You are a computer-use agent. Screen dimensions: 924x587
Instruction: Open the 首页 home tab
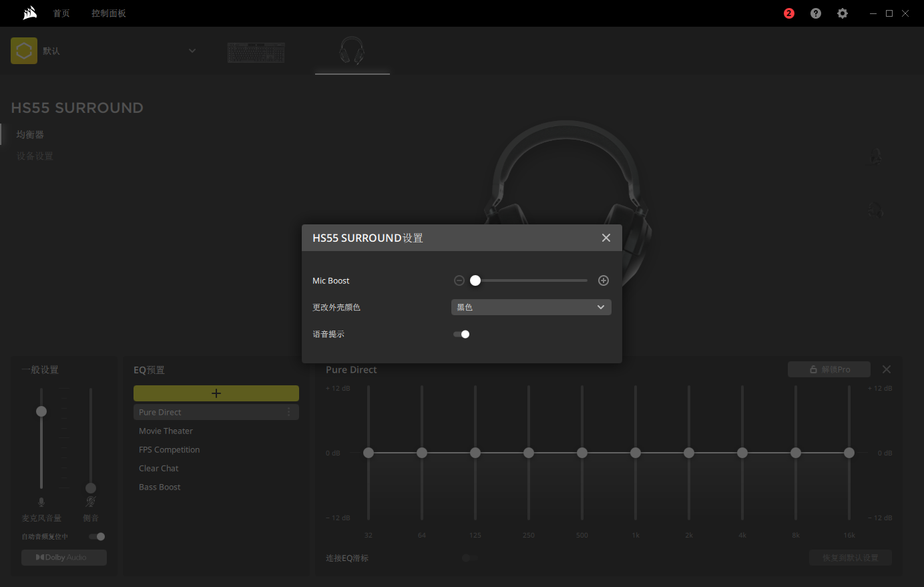pyautogui.click(x=61, y=13)
